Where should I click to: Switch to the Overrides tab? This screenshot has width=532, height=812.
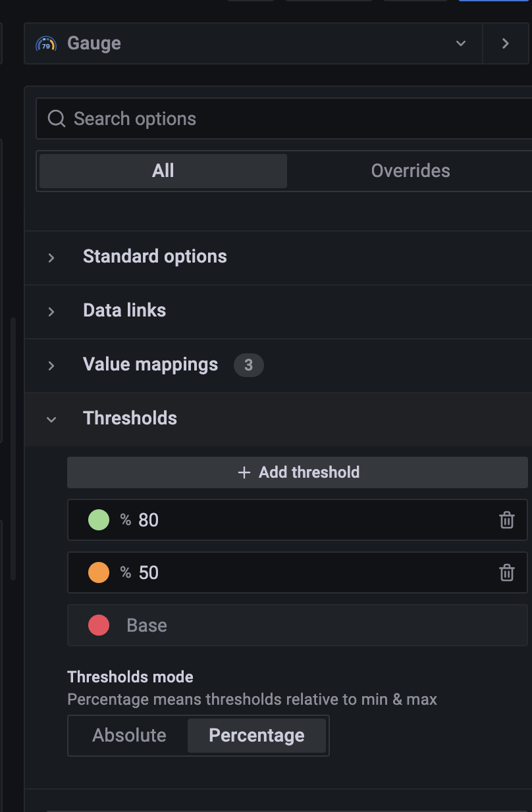[410, 170]
